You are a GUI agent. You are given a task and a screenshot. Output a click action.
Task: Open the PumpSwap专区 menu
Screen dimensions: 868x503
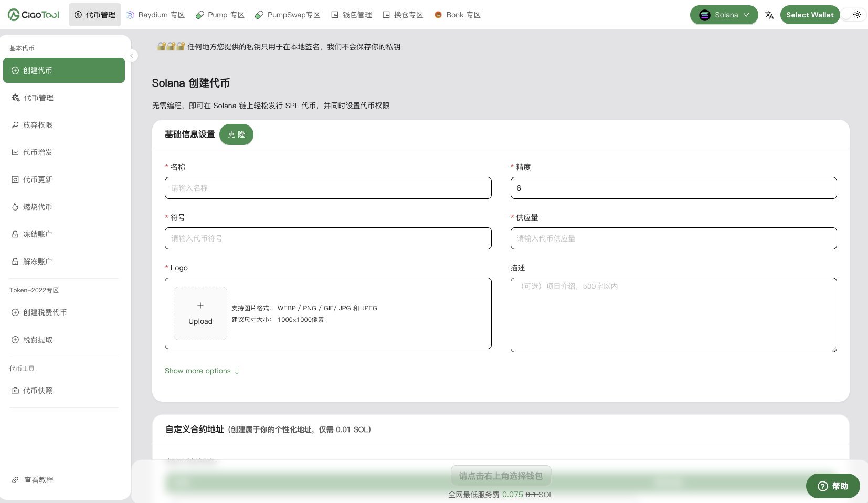click(x=288, y=15)
